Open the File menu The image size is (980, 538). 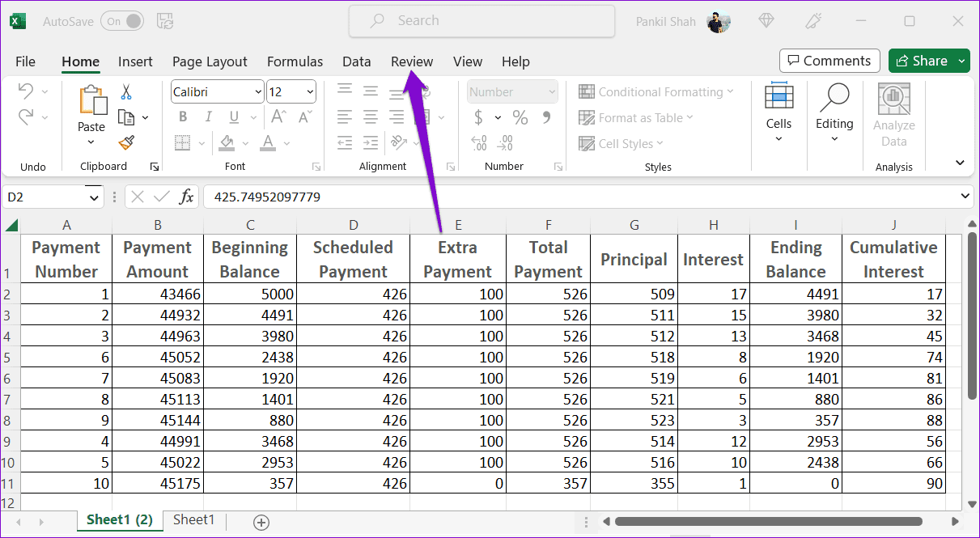(x=25, y=61)
